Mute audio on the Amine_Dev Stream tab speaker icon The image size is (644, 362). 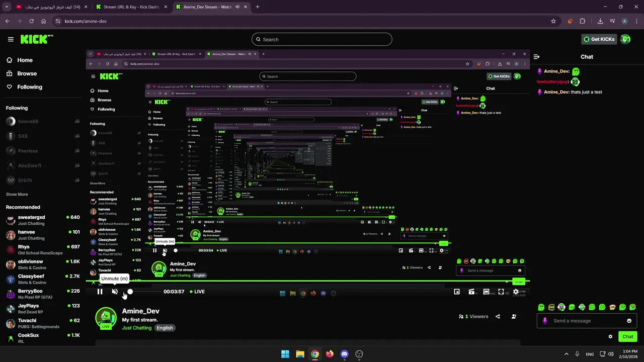pyautogui.click(x=237, y=7)
